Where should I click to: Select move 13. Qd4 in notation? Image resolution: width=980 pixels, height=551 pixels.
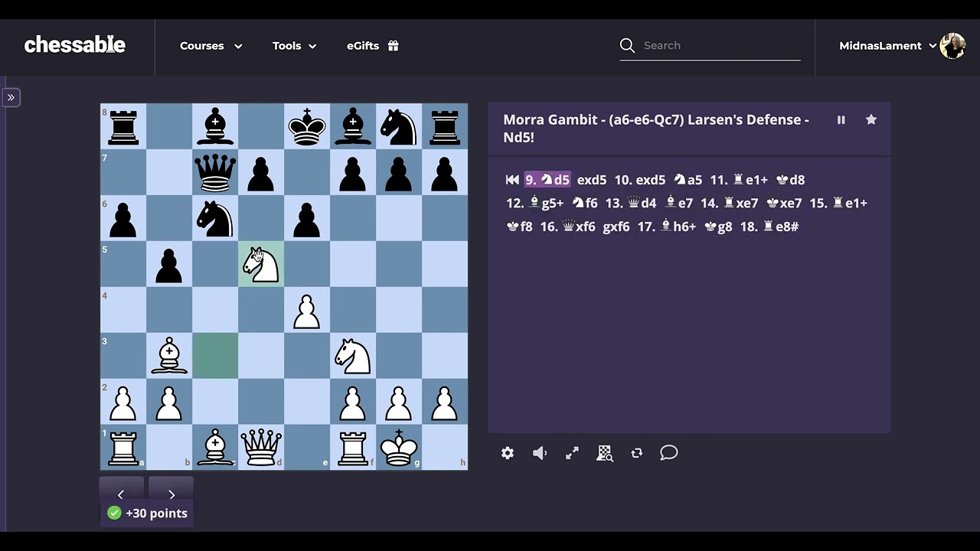[x=631, y=203]
